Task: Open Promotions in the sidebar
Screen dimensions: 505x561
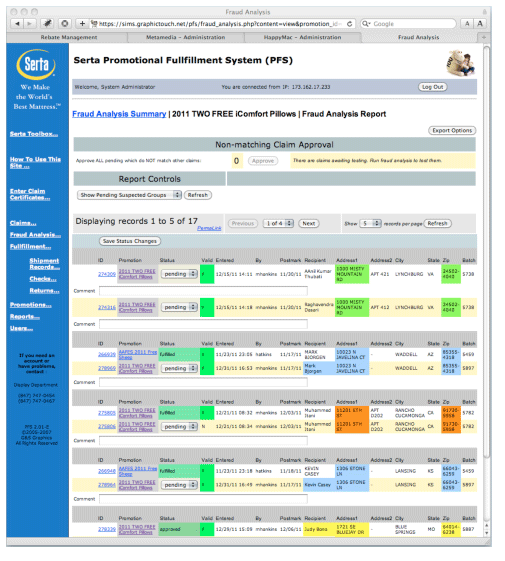Action: pos(30,305)
